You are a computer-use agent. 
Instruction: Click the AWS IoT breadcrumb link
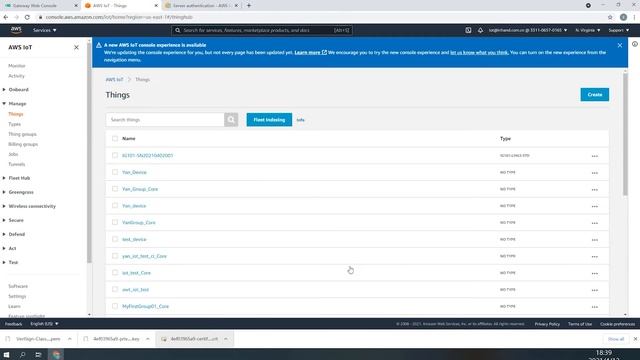(114, 80)
